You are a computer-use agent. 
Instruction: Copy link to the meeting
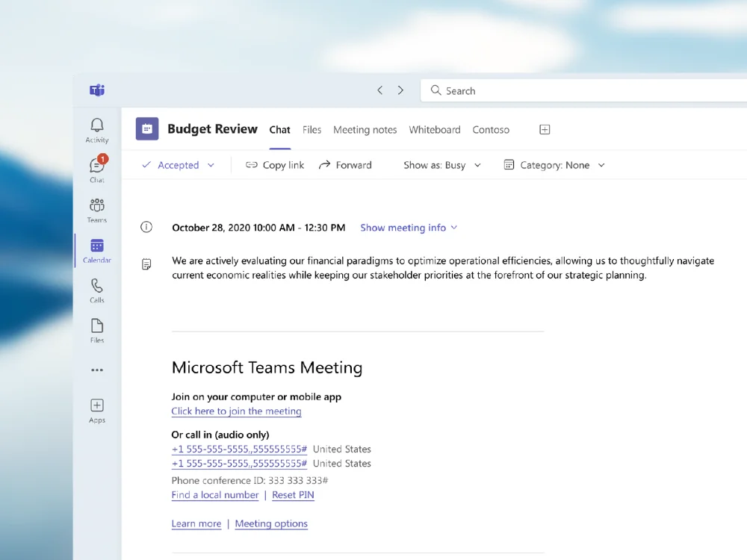(x=275, y=165)
